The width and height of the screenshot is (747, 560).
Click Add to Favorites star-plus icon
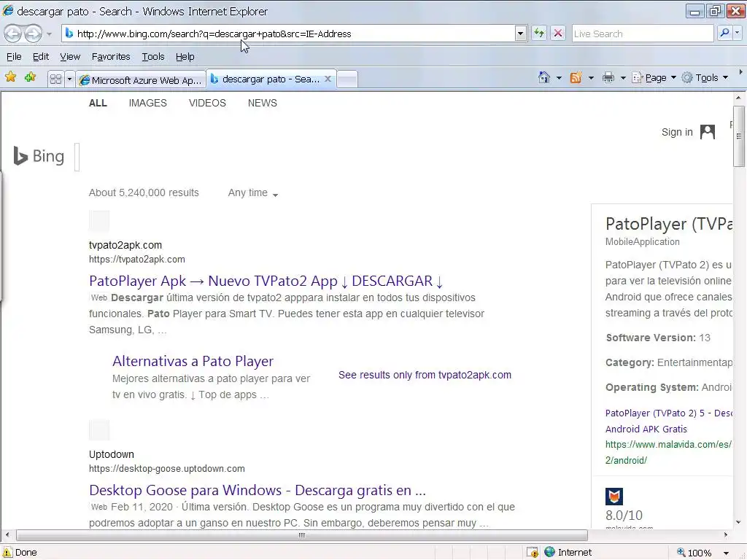tap(30, 77)
